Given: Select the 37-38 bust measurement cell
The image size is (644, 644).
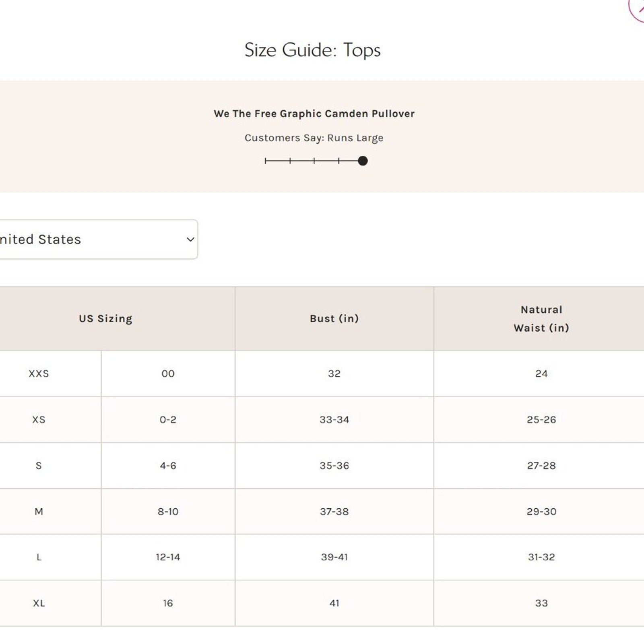Looking at the screenshot, I should click(x=334, y=512).
